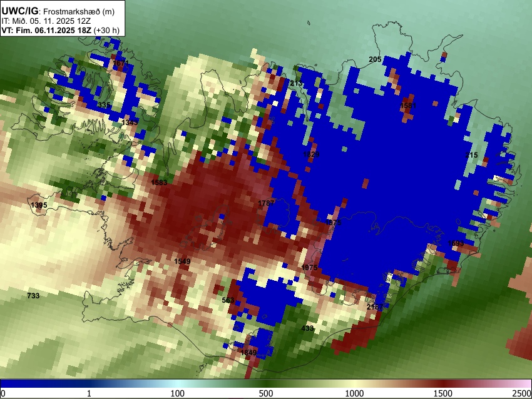Click the "1500" label on the color scale
Image resolution: width=532 pixels, height=399 pixels.
tap(443, 393)
